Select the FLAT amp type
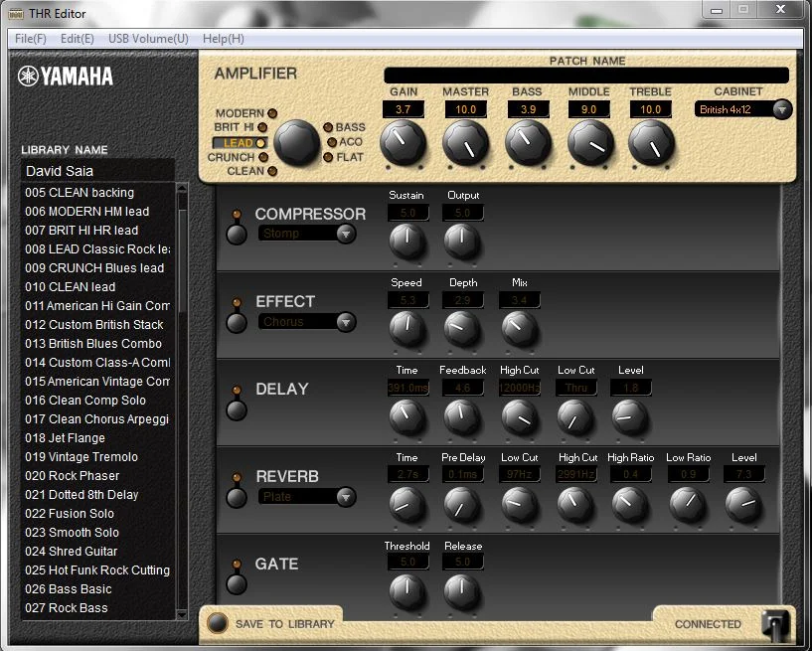Screen dimensions: 812x651 point(343,157)
